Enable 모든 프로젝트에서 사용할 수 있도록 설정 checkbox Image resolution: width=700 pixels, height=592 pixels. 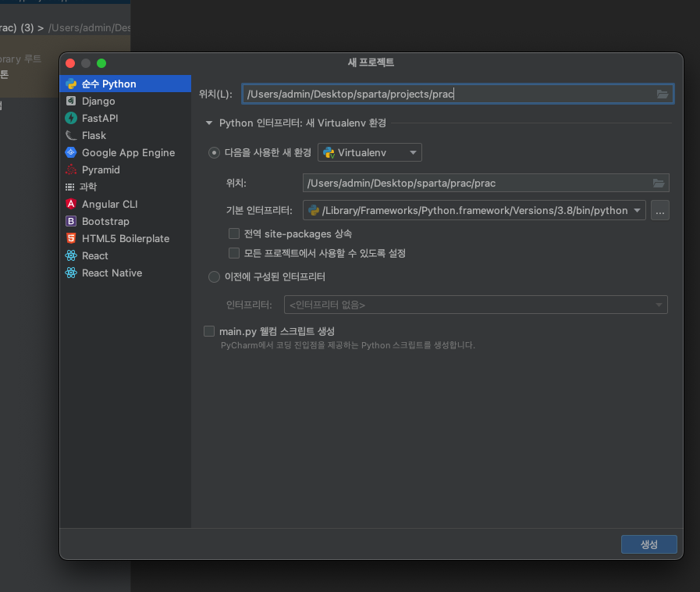point(234,253)
